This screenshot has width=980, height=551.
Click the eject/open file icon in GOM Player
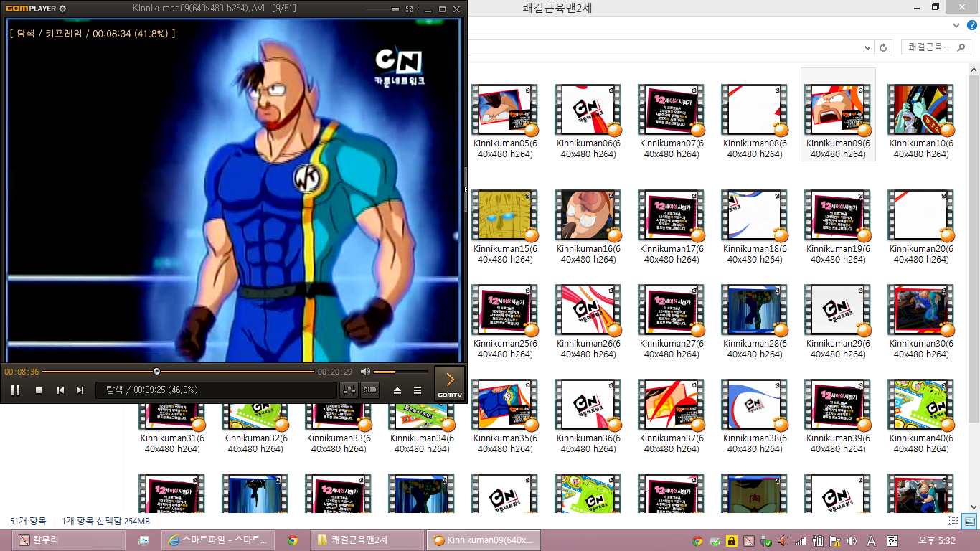click(397, 390)
